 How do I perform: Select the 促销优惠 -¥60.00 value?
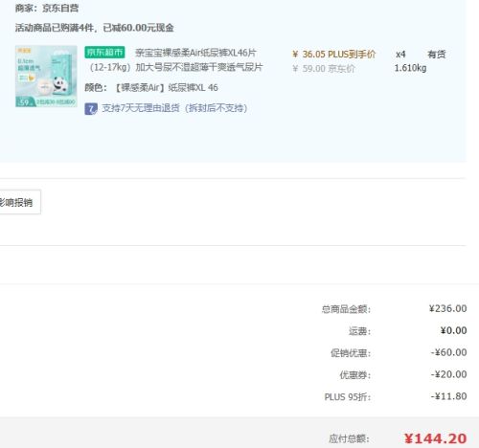coord(449,352)
